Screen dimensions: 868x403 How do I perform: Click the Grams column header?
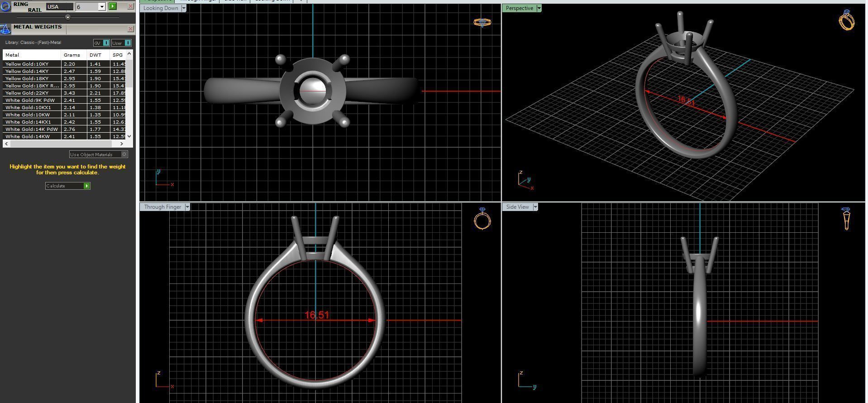point(74,55)
